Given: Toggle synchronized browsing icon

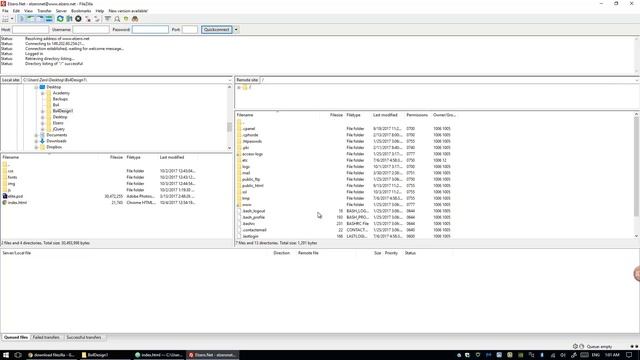Looking at the screenshot, I should tap(126, 19).
